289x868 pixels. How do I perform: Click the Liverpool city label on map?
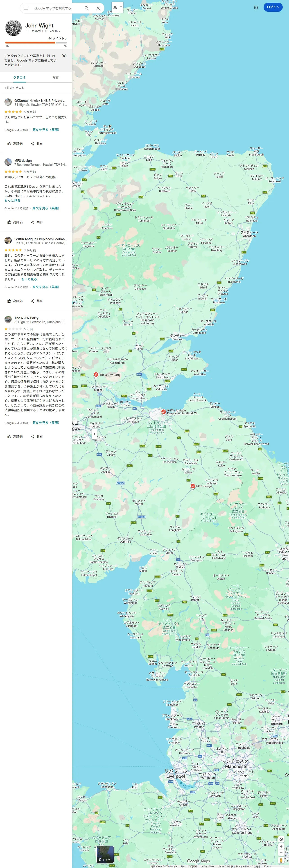pyautogui.click(x=176, y=774)
